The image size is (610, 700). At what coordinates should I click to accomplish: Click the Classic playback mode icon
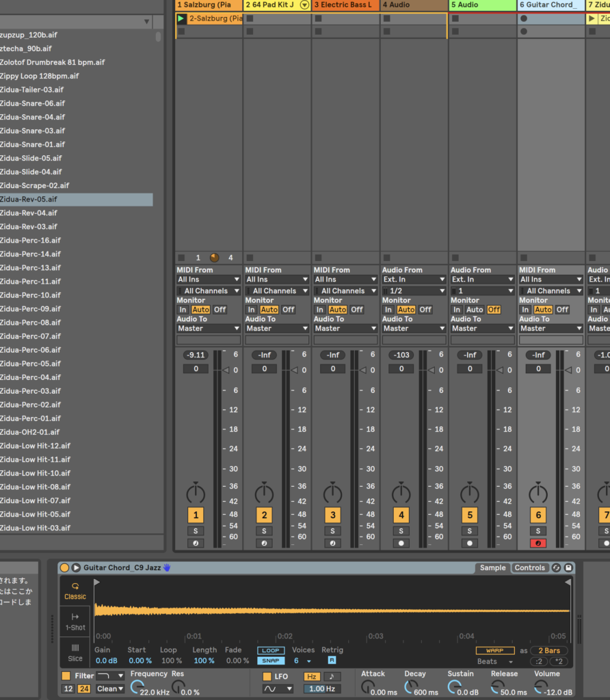coord(75,591)
